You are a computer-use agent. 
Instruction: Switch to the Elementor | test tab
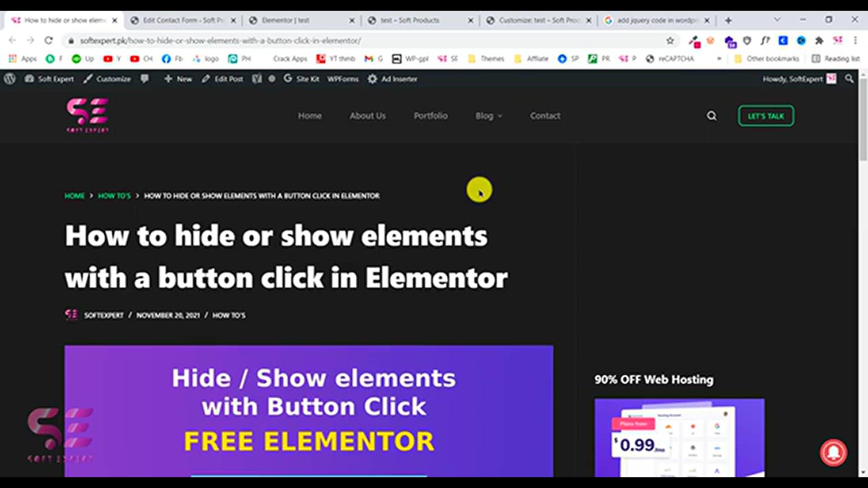tap(302, 20)
